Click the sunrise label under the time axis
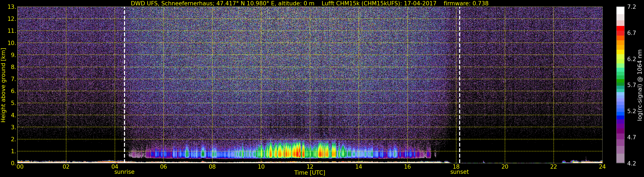This screenshot has width=644, height=177. coord(124,172)
